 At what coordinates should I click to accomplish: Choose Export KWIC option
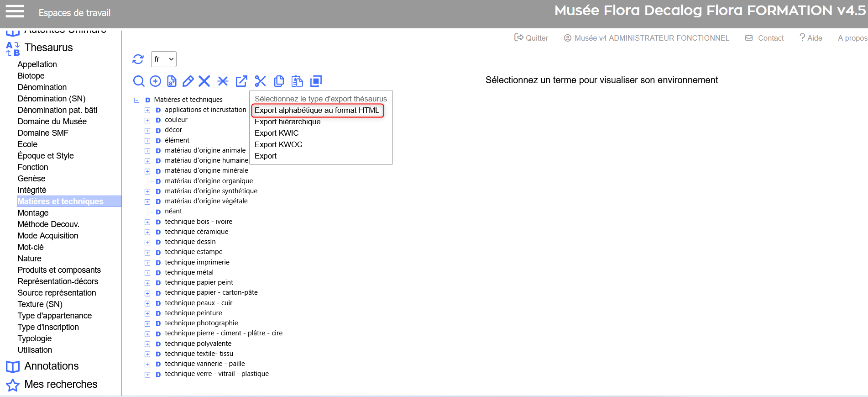click(277, 133)
